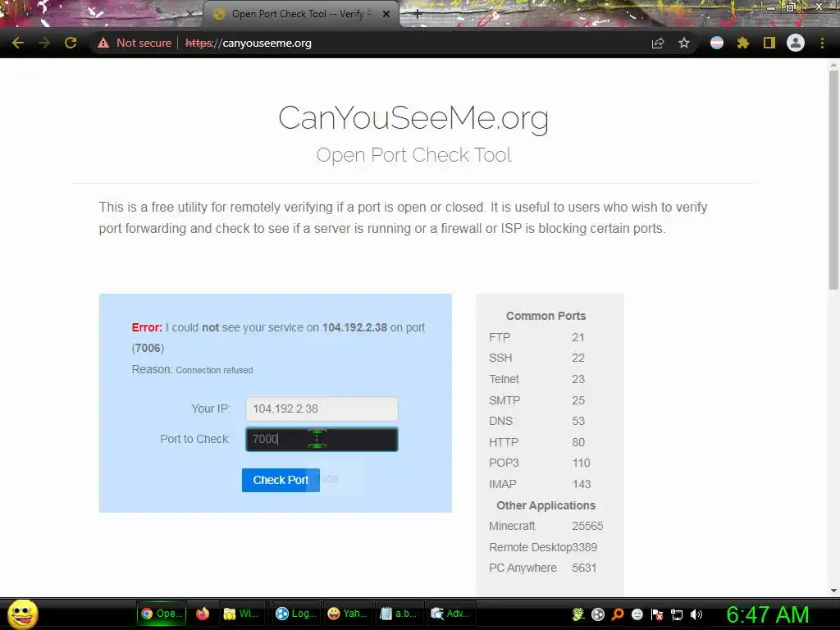The width and height of the screenshot is (840, 630).
Task: Switch to Chrome taskbar button Ope...
Action: point(162,614)
